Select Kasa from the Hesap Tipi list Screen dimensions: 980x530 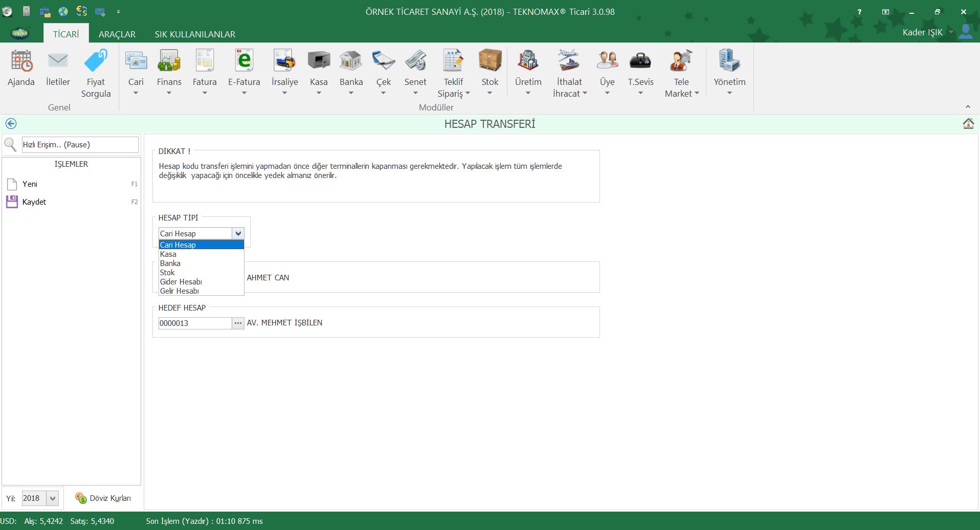[168, 254]
